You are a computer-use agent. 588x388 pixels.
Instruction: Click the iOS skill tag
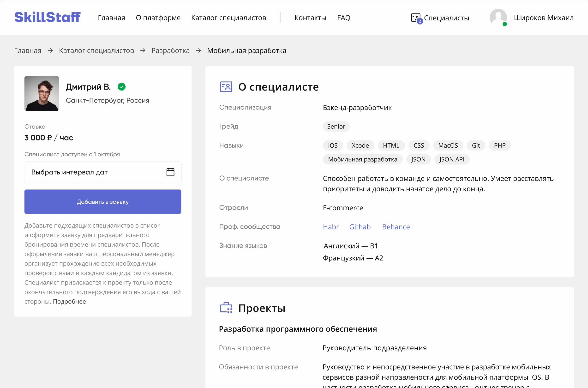click(x=333, y=145)
